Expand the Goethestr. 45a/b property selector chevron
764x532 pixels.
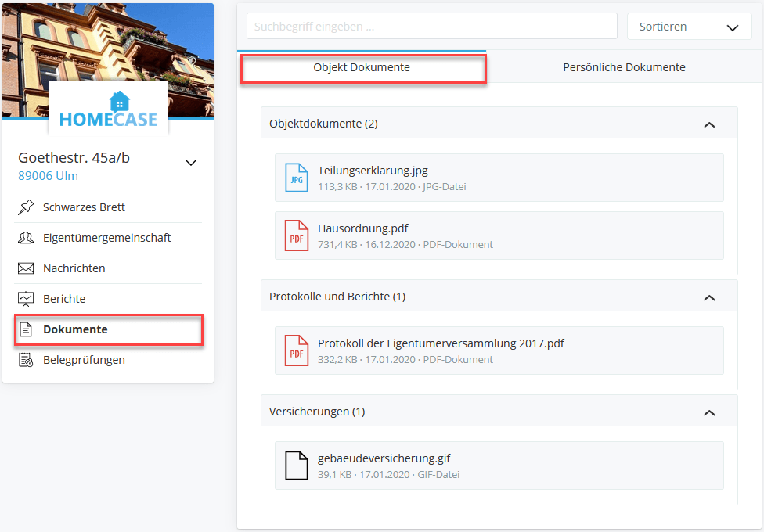(x=191, y=163)
